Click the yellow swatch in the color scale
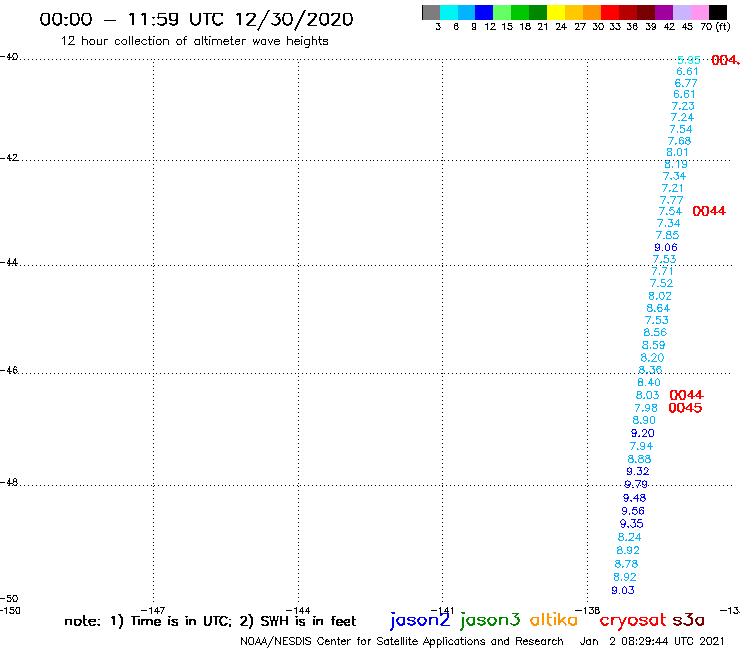 [556, 12]
